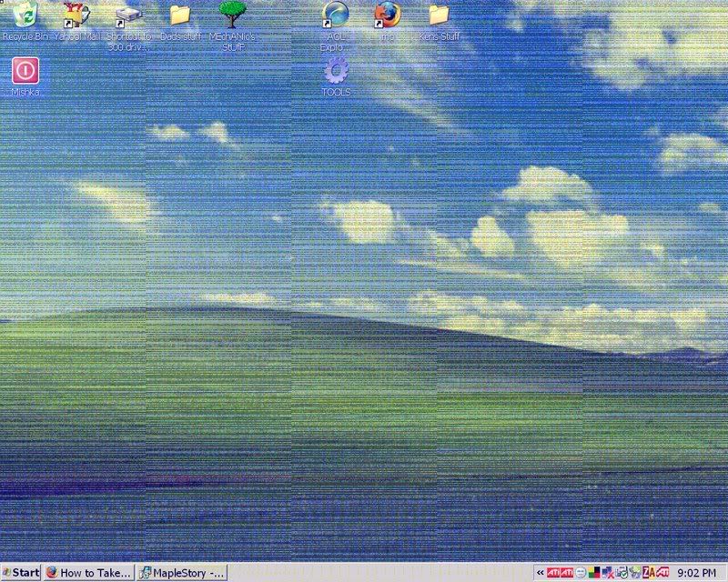Launch the AOL Explorer shortcut
The image size is (728, 582).
336,26
